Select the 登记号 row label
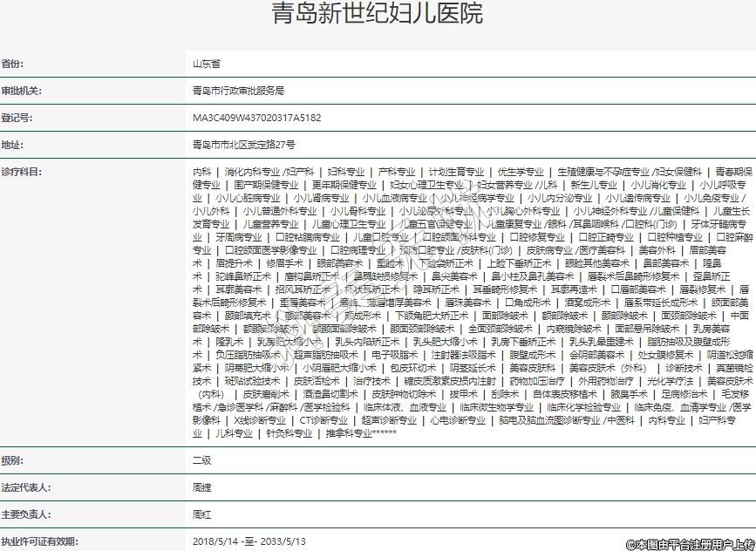Viewport: 756px width, 551px height. 17,118
